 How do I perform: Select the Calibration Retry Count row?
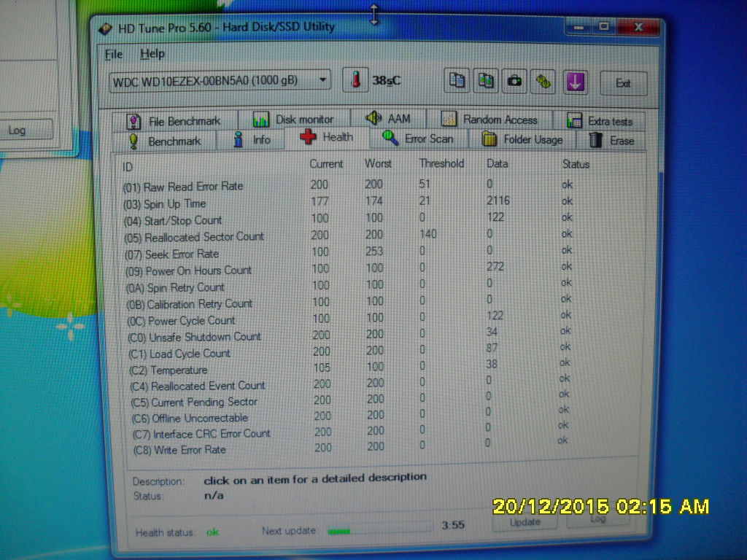coord(348,302)
